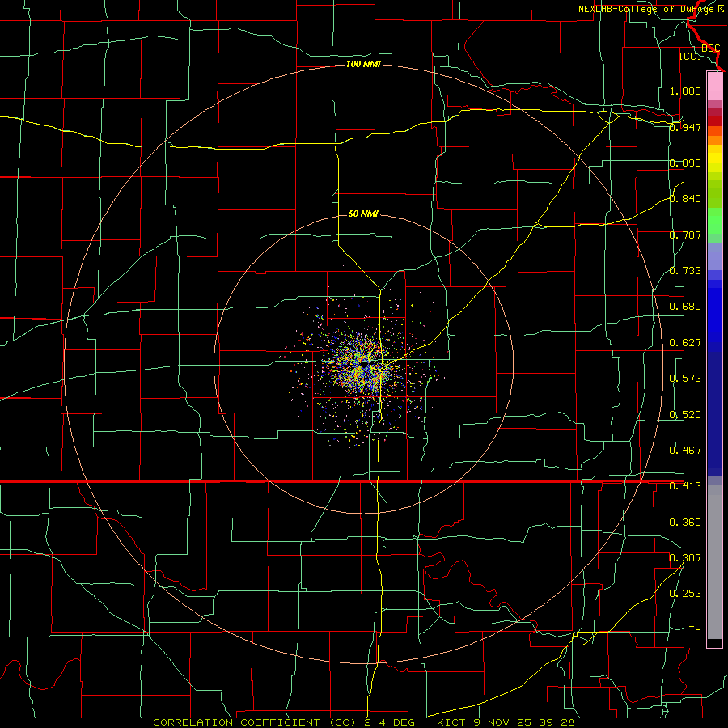The height and width of the screenshot is (728, 728).
Task: Click the DCC product label
Action: 711,49
